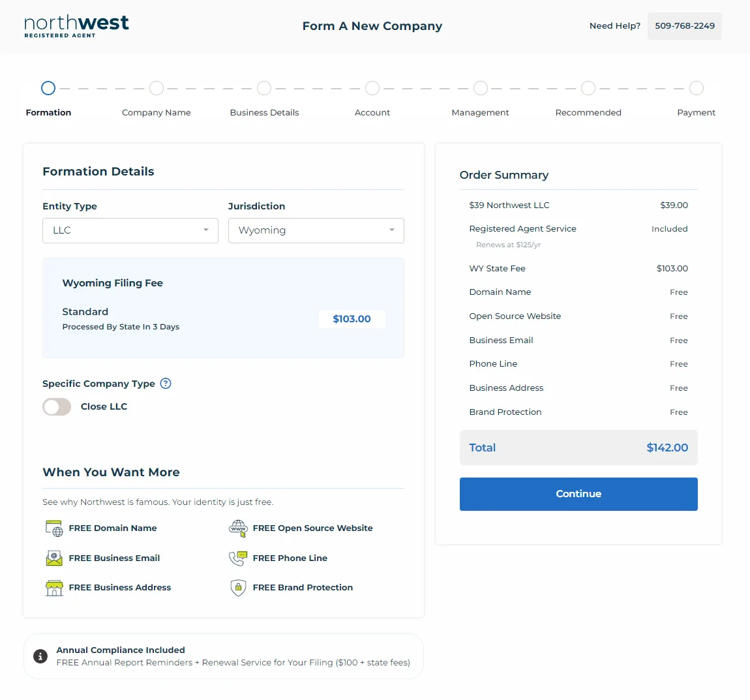
Task: Click the FREE Brand Protection label
Action: (303, 588)
